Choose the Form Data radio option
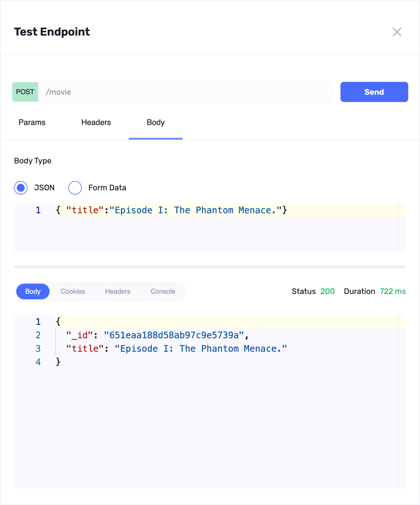The height and width of the screenshot is (505, 420). [75, 188]
